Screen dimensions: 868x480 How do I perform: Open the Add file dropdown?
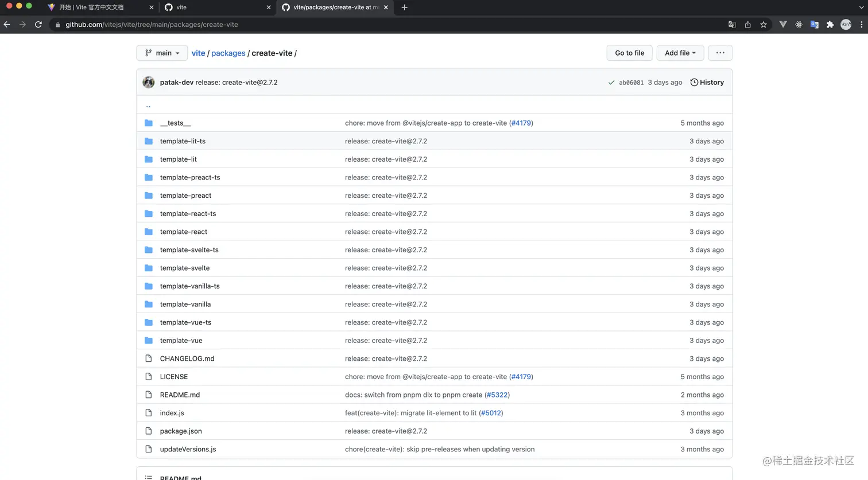pos(680,53)
